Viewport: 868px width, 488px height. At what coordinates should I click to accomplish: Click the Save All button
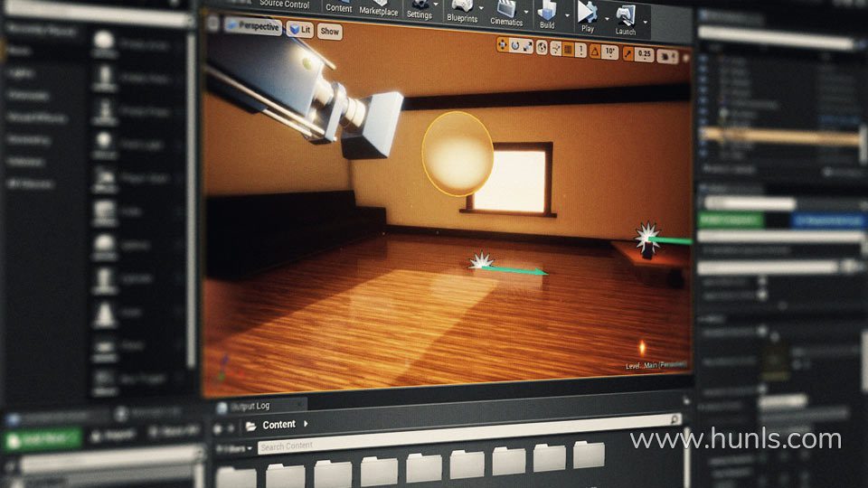point(174,432)
